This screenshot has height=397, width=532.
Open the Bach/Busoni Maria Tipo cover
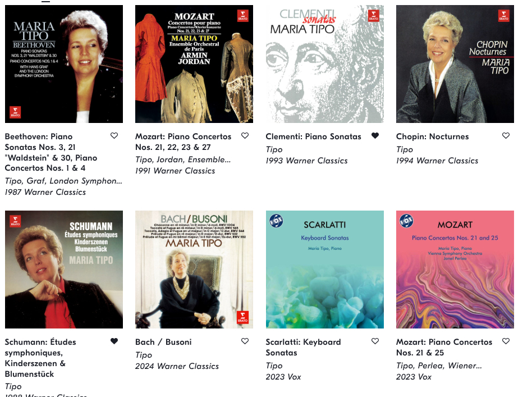tap(194, 270)
